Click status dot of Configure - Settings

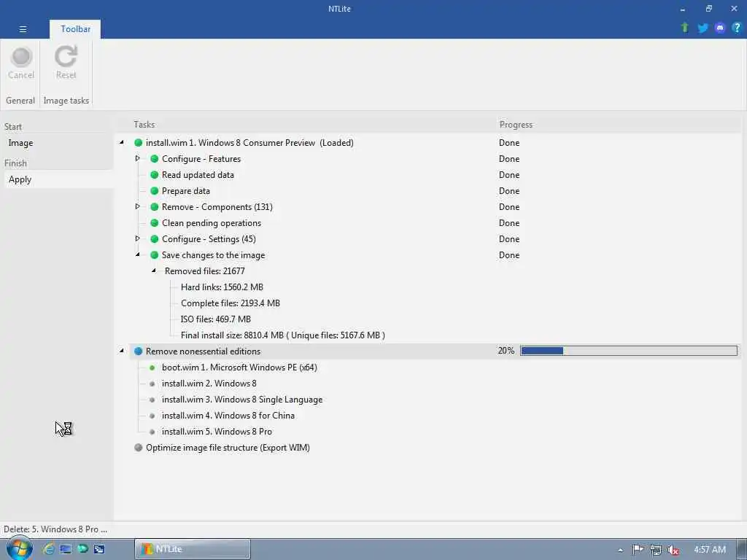[155, 239]
